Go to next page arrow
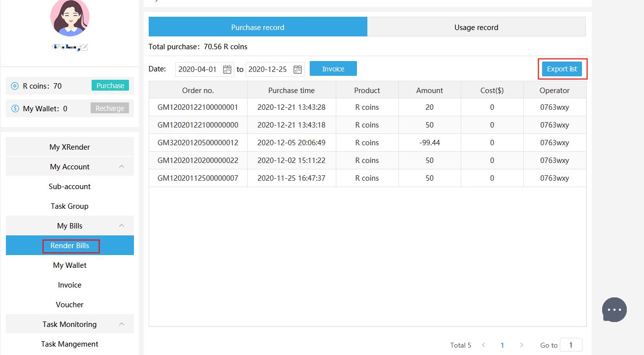 coord(521,345)
